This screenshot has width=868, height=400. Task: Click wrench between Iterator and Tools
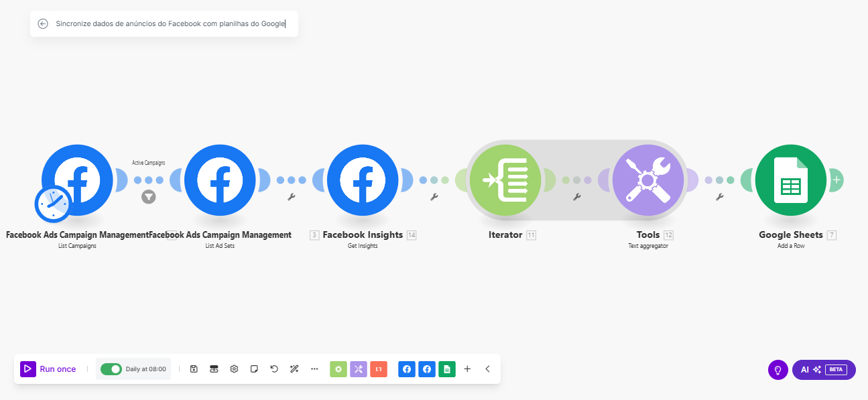577,197
